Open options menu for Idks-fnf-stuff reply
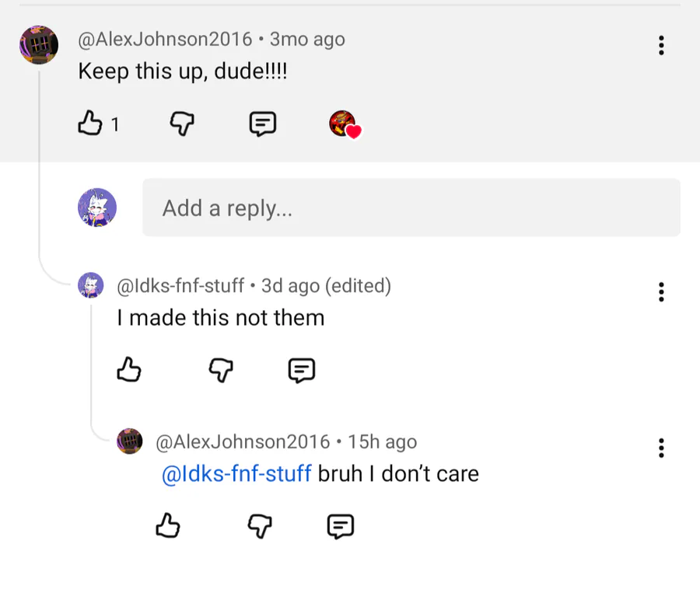 coord(661,291)
